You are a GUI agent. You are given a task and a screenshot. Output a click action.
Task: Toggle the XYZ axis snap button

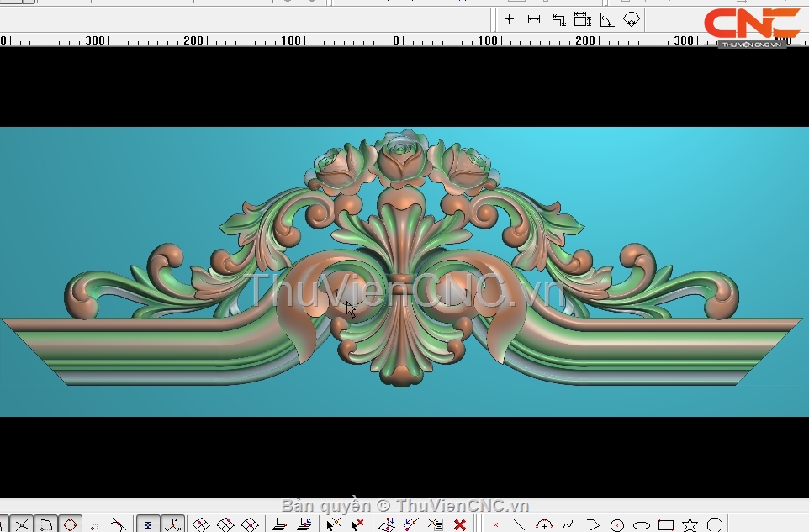point(172,525)
